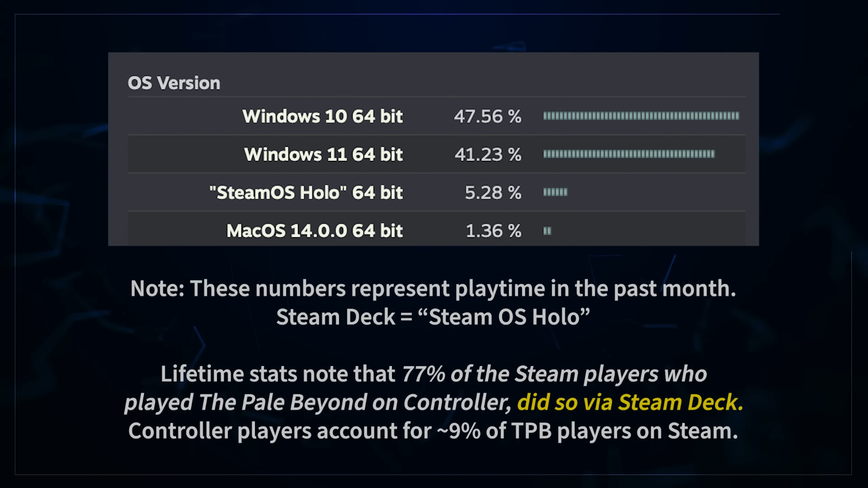The height and width of the screenshot is (488, 868).
Task: Select the "SteamOS Holo" 64 bit label
Action: point(306,193)
